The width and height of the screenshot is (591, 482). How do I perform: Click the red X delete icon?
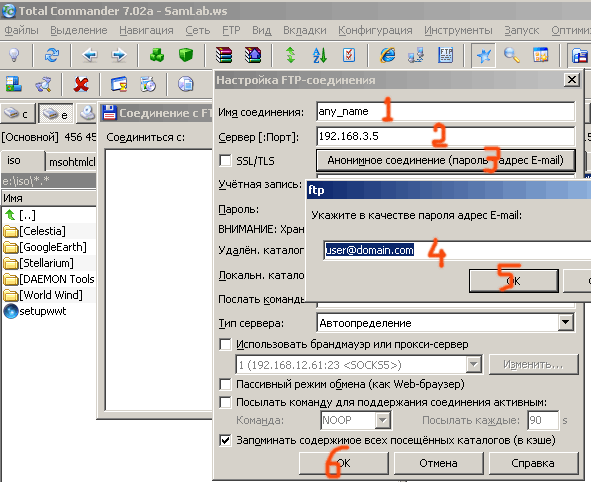tap(81, 84)
